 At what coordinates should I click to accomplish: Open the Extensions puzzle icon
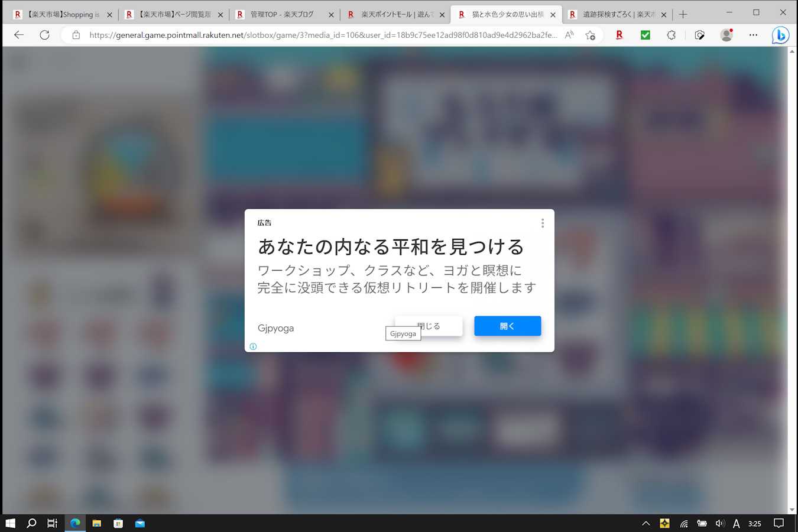671,35
